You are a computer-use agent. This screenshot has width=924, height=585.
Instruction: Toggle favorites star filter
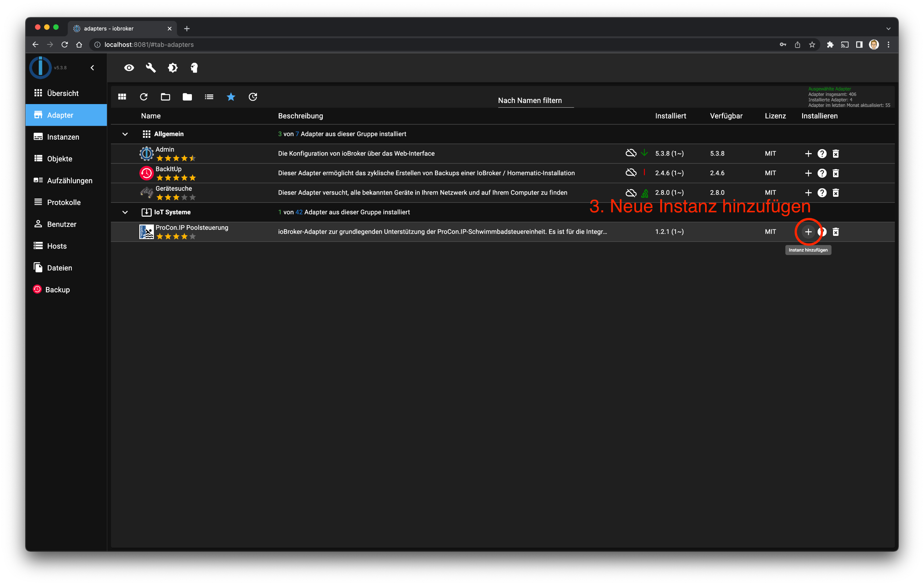click(231, 97)
